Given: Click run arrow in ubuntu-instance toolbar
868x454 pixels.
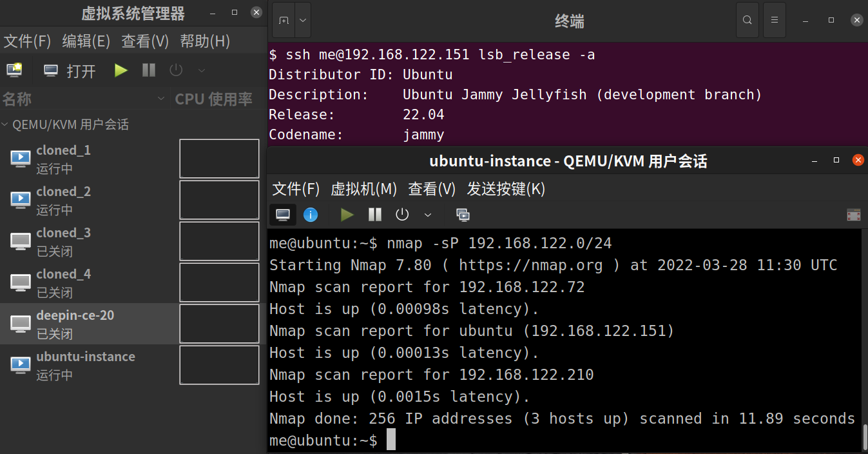Looking at the screenshot, I should click(347, 215).
